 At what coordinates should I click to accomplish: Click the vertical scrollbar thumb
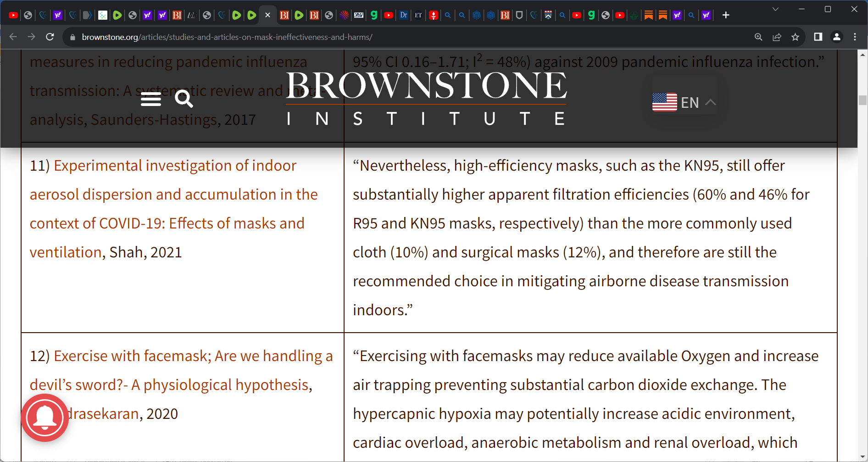point(862,100)
